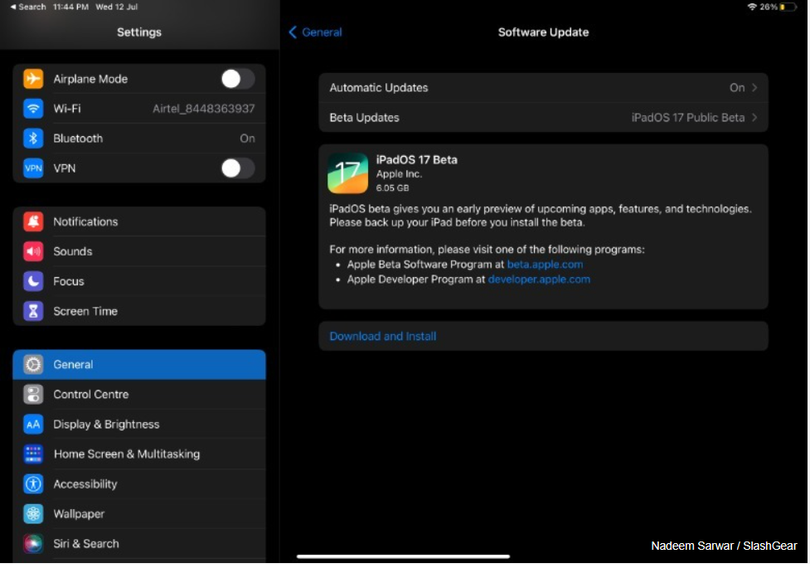The height and width of the screenshot is (564, 810).
Task: Tap the battery indicator in status bar
Action: pyautogui.click(x=788, y=7)
